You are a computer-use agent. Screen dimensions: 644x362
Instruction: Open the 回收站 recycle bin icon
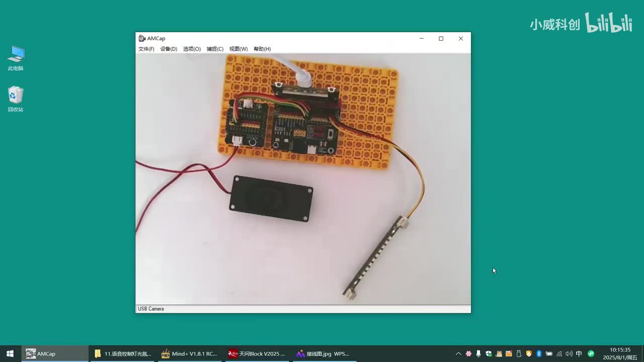pos(16,99)
